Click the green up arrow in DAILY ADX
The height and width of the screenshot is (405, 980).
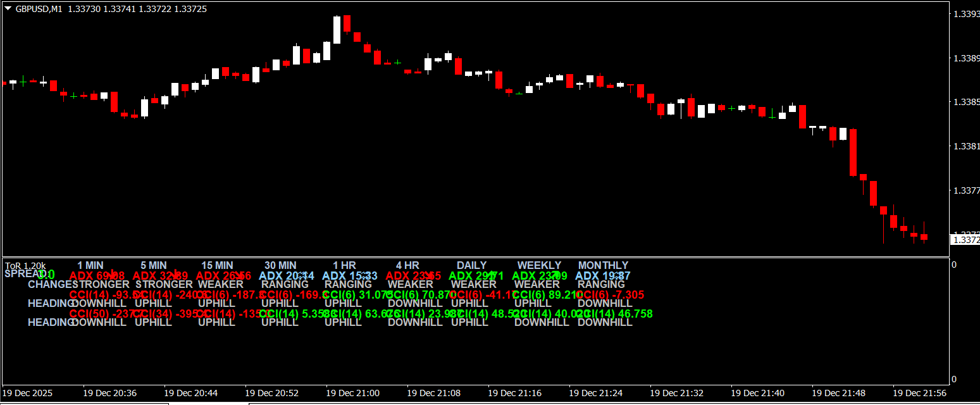490,275
